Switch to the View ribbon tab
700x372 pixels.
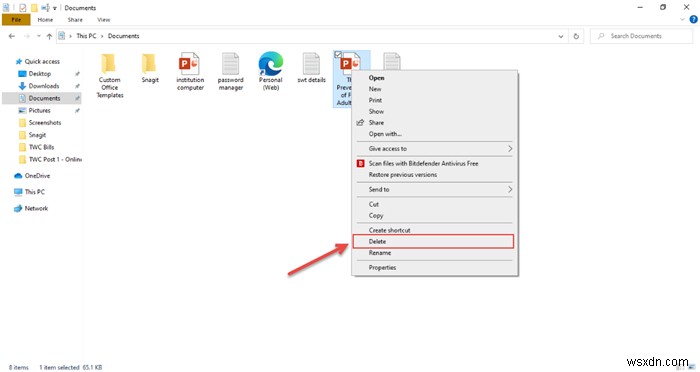point(104,20)
